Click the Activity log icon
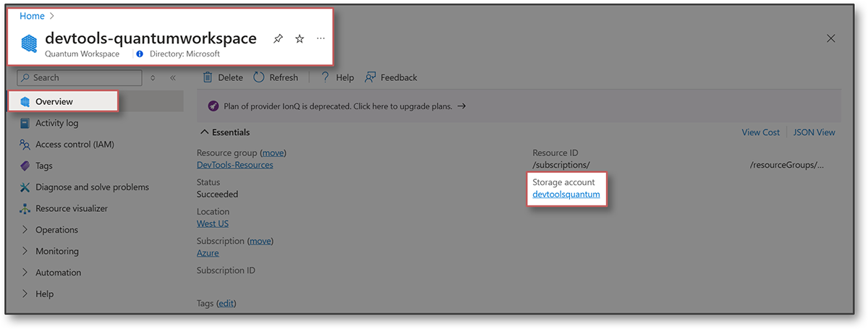 click(25, 123)
